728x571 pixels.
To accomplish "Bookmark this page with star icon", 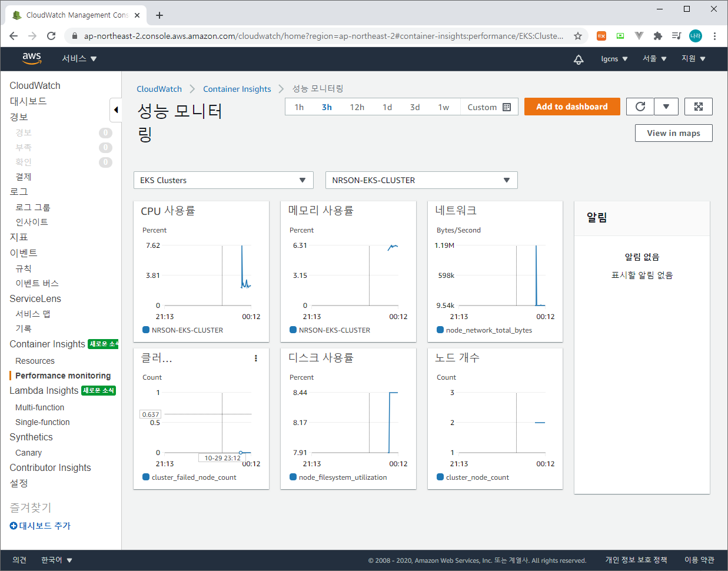I will (578, 36).
